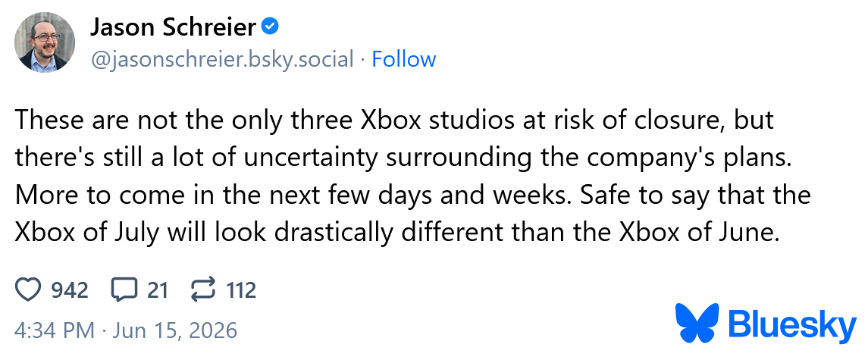Like the post with the heart icon

28,290
